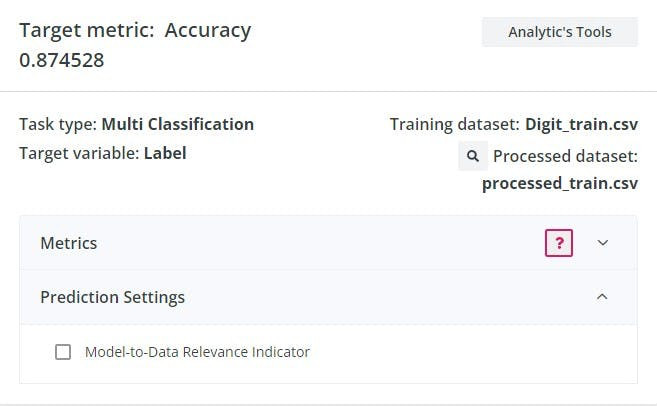Click the 'Training dataset:' field label
657x406 pixels.
(455, 125)
